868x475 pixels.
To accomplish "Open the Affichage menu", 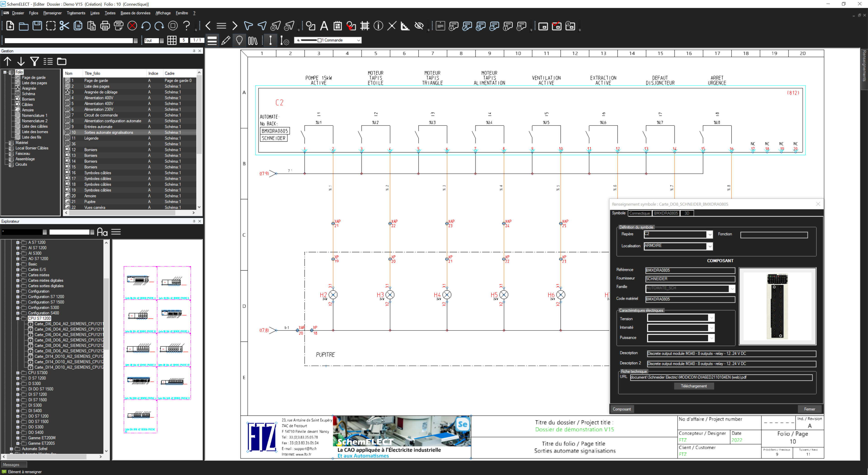I will pyautogui.click(x=163, y=13).
